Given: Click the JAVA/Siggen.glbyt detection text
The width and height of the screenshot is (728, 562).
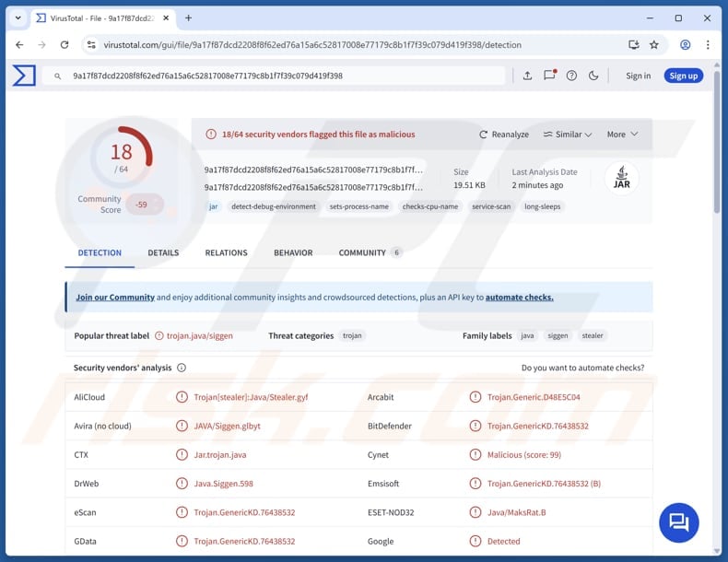Looking at the screenshot, I should coord(227,426).
